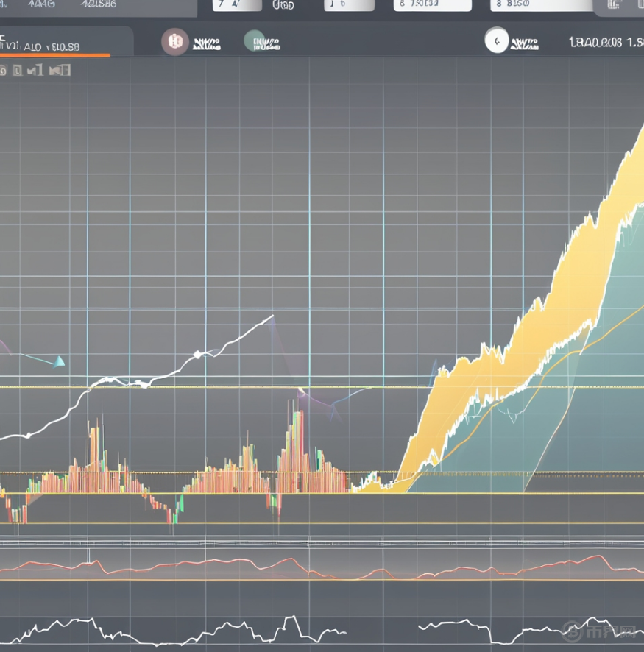This screenshot has height=652, width=644.
Task: Click the panel icon in top-right corner
Action: pos(618,7)
